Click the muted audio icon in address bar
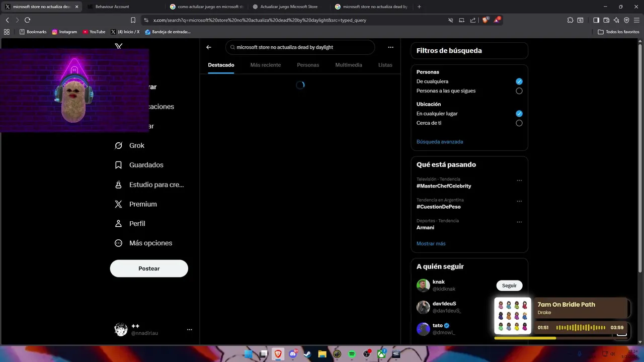Screen dimensions: 644x362 click(x=451, y=20)
